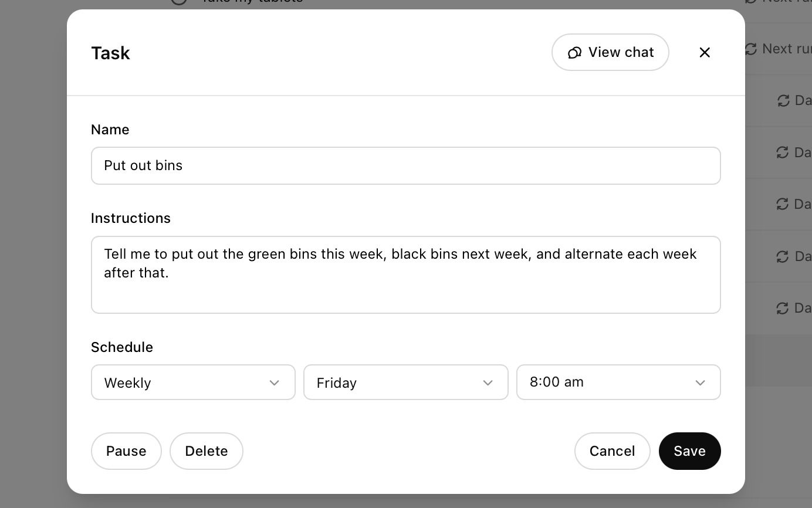Open the Weekly frequency dropdown
812x508 pixels.
pyautogui.click(x=193, y=382)
